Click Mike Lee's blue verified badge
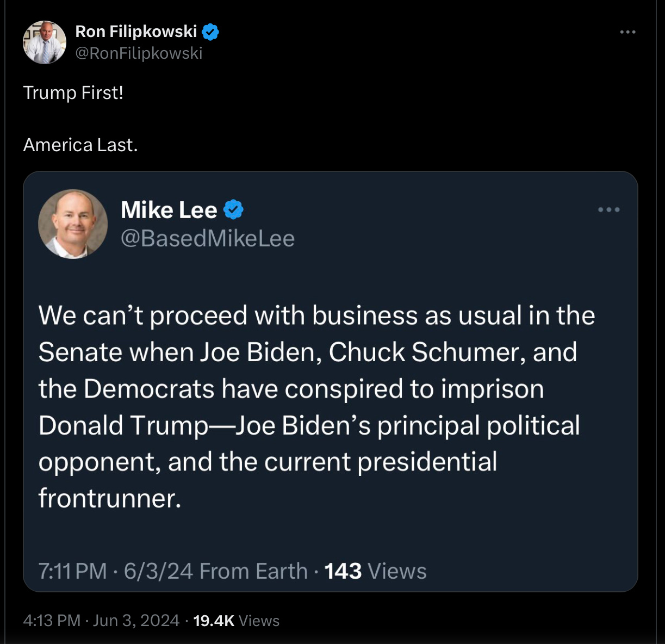The image size is (665, 644). [x=233, y=209]
